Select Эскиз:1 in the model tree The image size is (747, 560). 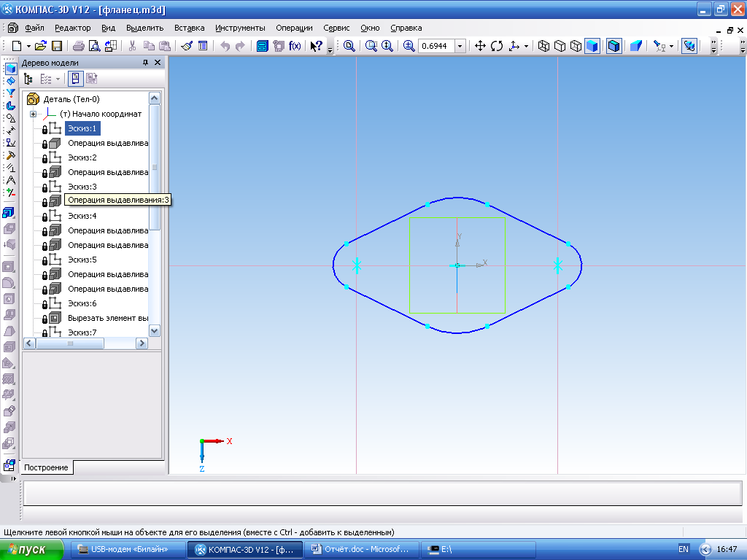click(x=82, y=128)
